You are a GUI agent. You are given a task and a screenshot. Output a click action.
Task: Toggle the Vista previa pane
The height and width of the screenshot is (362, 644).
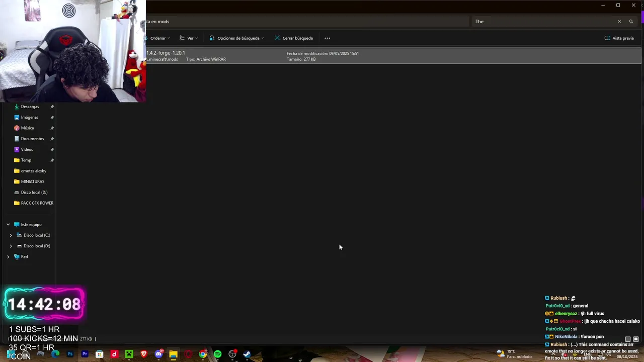tap(619, 38)
